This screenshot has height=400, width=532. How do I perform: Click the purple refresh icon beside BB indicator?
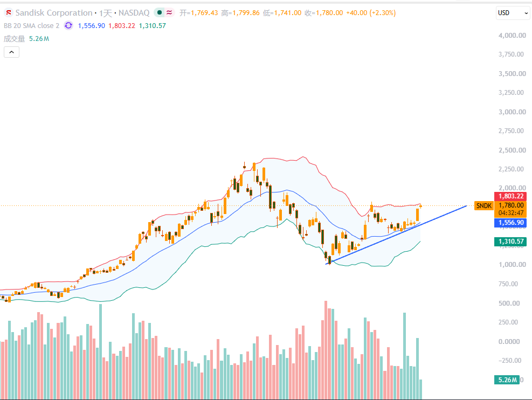(x=68, y=25)
